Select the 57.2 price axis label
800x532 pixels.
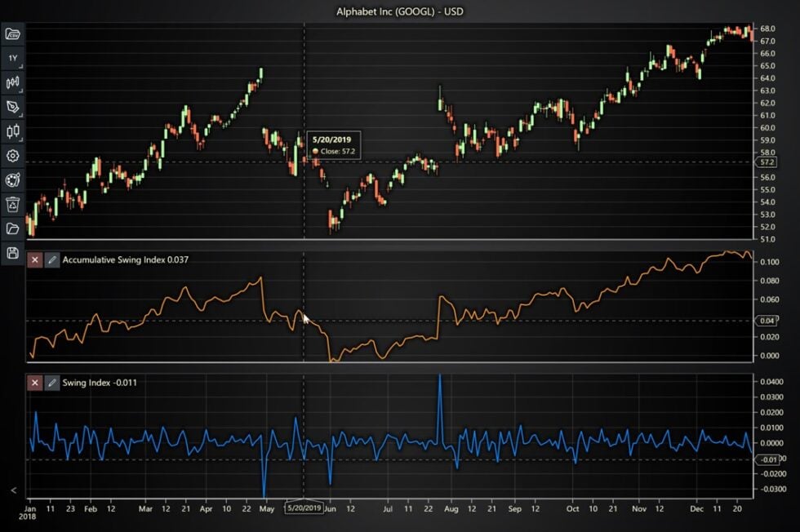(x=766, y=162)
